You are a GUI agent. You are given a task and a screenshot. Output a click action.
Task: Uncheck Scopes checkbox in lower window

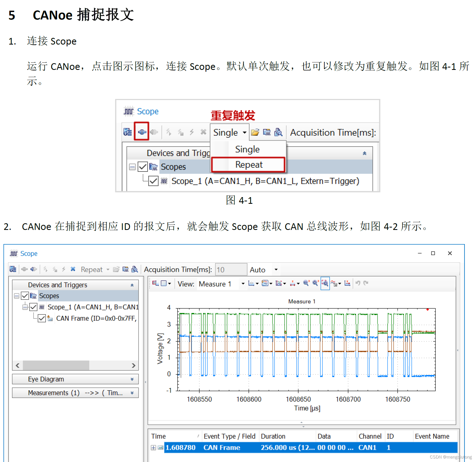(25, 296)
